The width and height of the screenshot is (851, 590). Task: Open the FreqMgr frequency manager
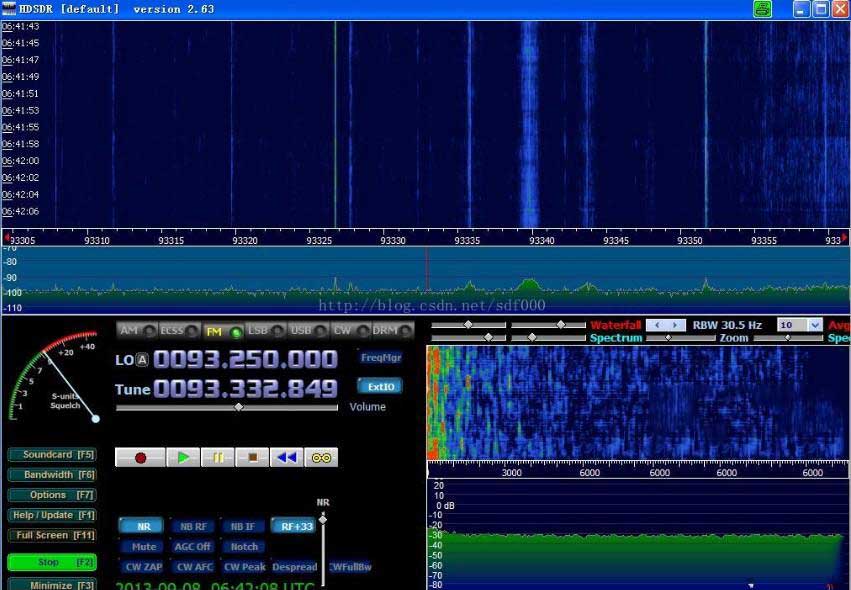coord(380,358)
